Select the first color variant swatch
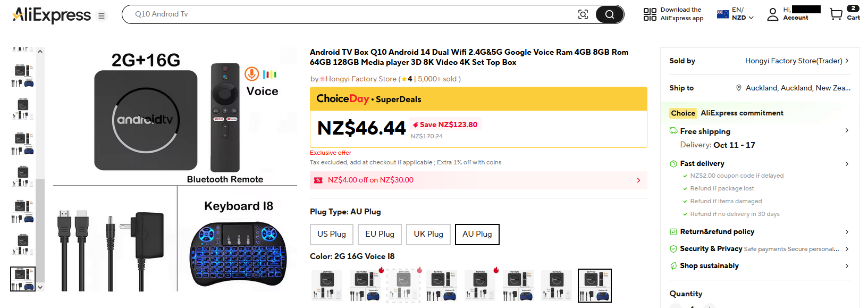This screenshot has width=868, height=308. click(x=327, y=286)
